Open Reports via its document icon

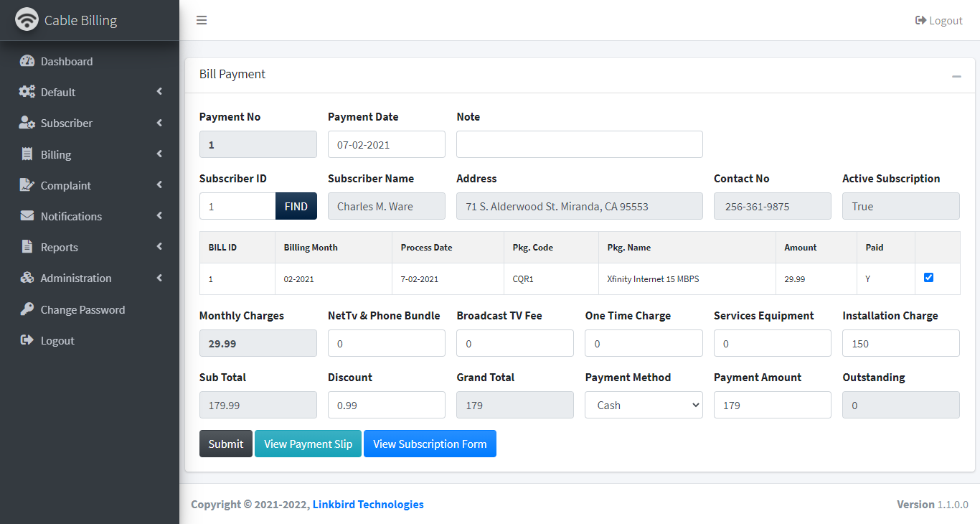pos(27,247)
